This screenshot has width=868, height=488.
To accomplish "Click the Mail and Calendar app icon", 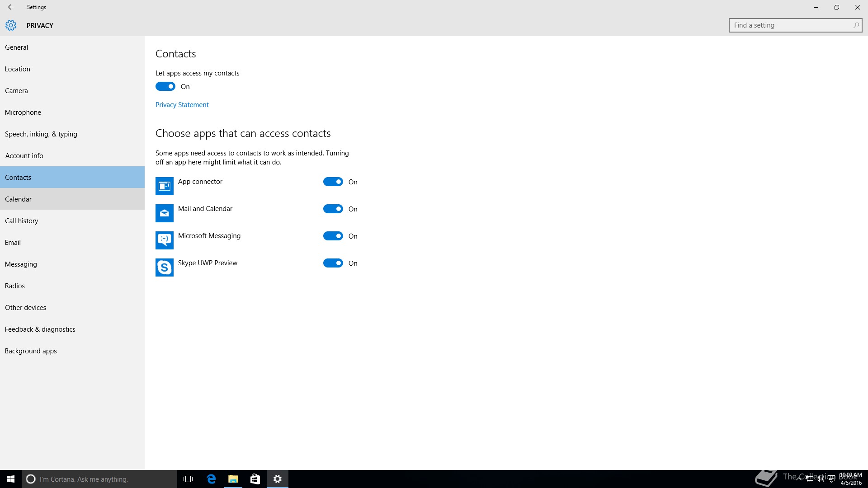I will click(165, 213).
